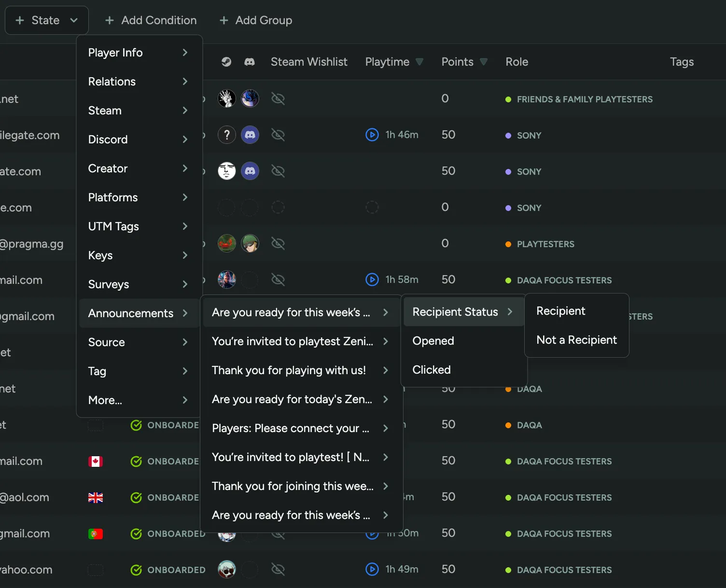The image size is (726, 588).
Task: Click the question mark Steam avatar
Action: point(226,135)
